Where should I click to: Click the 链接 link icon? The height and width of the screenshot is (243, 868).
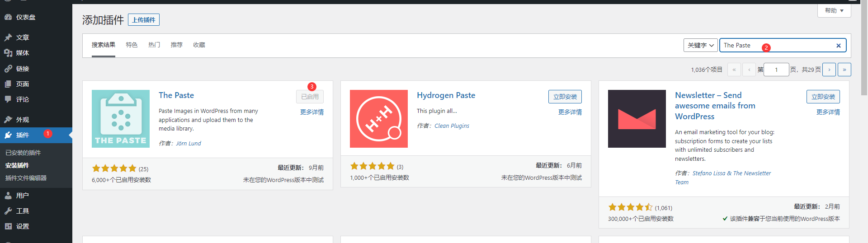point(8,69)
